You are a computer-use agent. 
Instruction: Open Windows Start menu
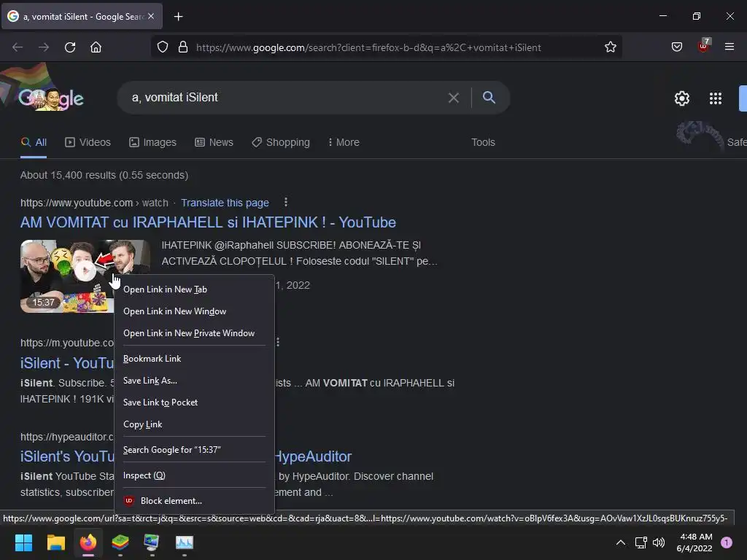tap(23, 542)
